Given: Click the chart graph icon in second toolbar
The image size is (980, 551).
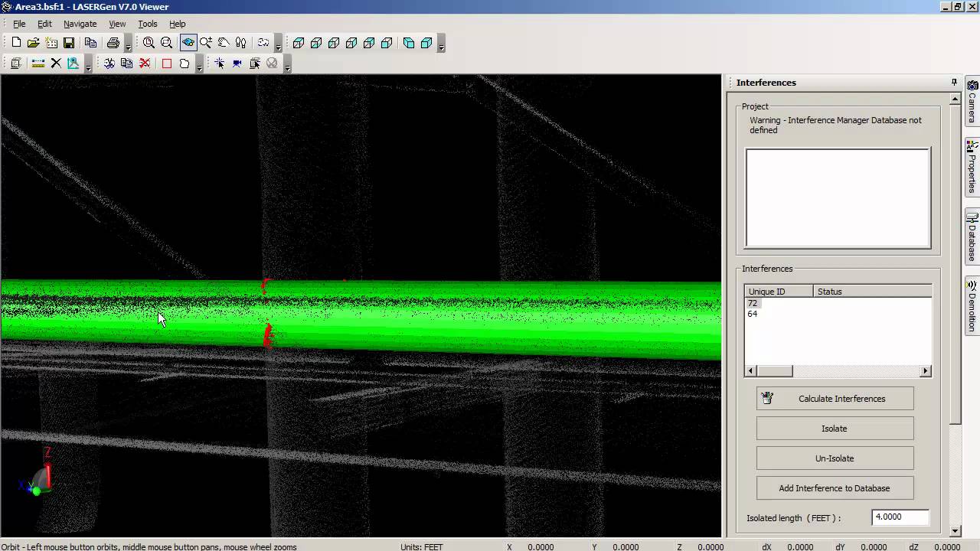Looking at the screenshot, I should pos(73,64).
